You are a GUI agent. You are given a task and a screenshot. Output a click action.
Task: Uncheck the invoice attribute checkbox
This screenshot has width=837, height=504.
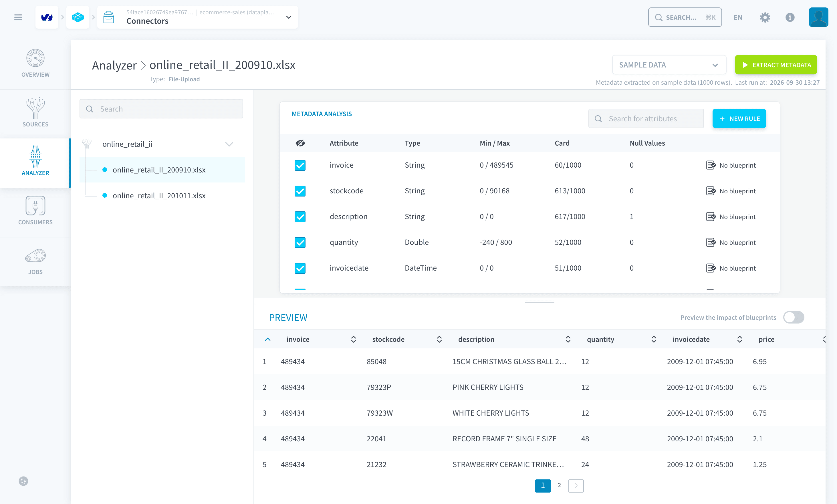(x=300, y=165)
